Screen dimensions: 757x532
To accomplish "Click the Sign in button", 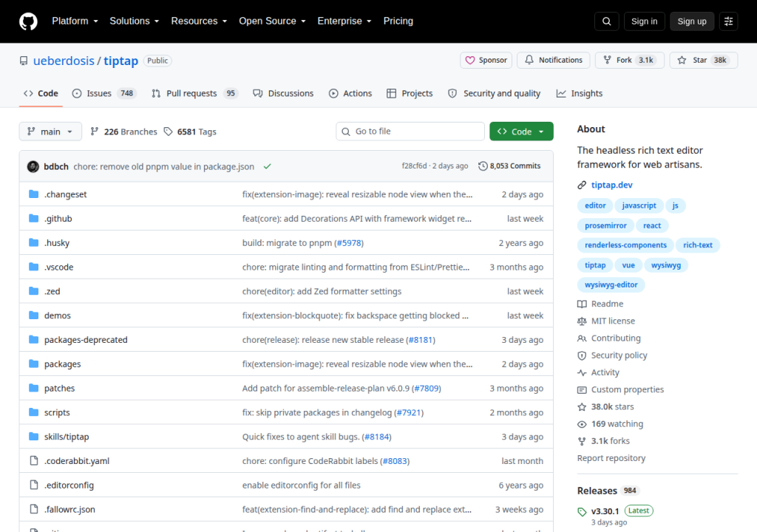I will pos(644,21).
